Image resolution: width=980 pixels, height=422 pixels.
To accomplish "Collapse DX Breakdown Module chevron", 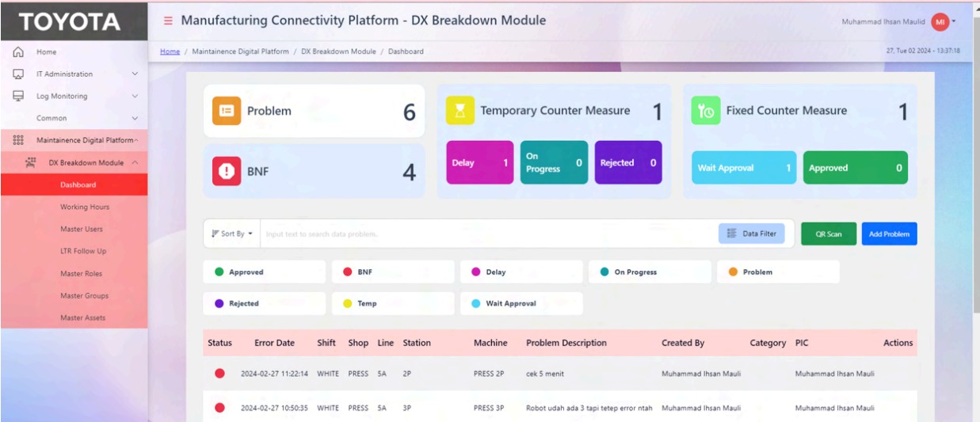I will (135, 162).
